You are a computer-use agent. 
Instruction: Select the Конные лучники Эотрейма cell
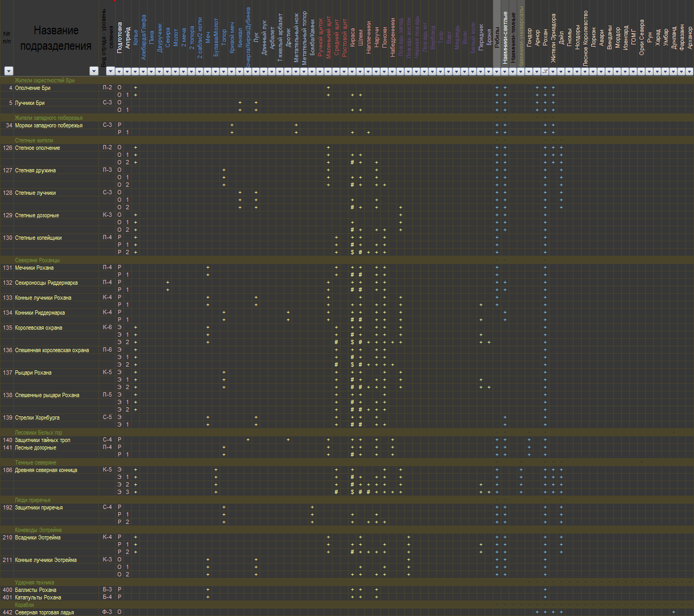56,560
